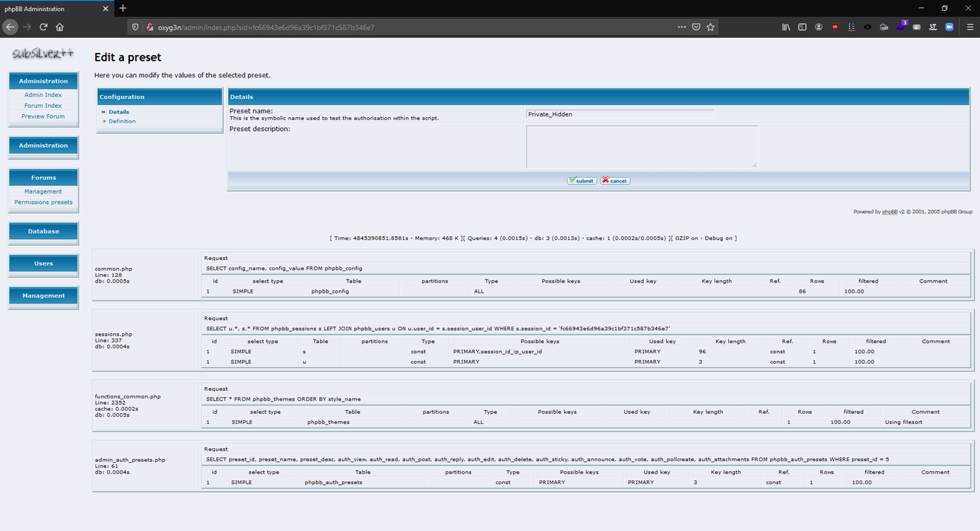Reload the current page

click(x=44, y=26)
